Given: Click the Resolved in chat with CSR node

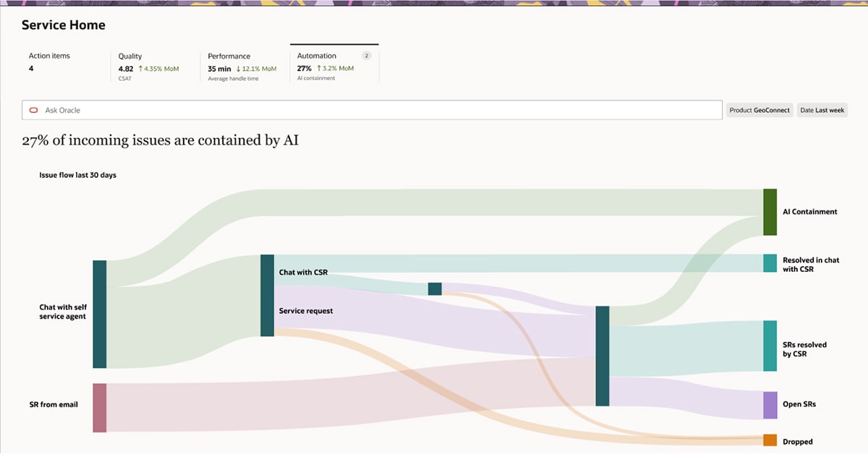Looking at the screenshot, I should coord(770,263).
